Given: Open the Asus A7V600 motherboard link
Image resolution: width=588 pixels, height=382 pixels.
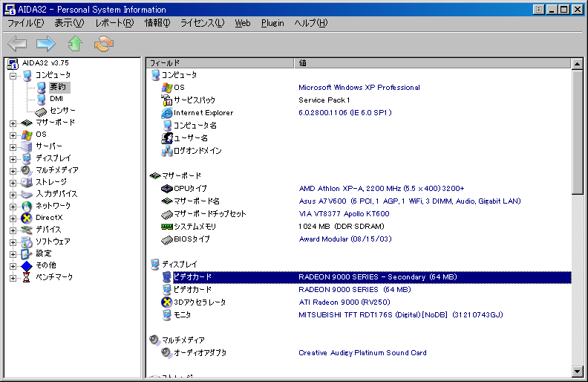Looking at the screenshot, I should tap(410, 201).
